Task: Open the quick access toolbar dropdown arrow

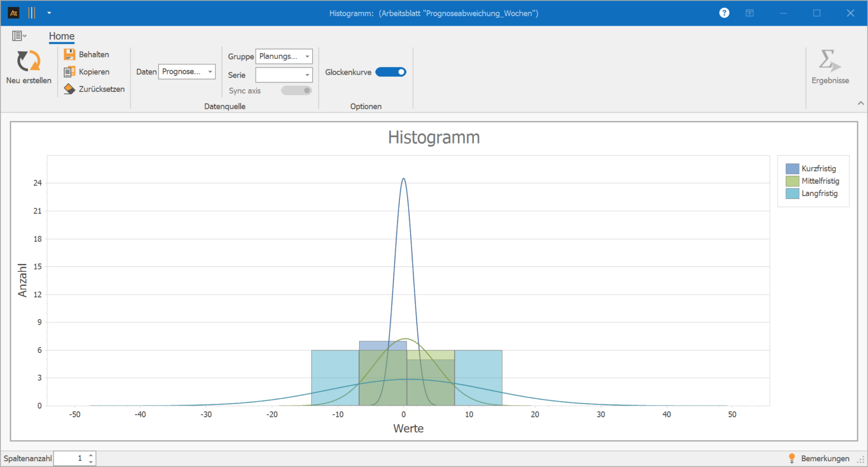Action: coord(49,13)
